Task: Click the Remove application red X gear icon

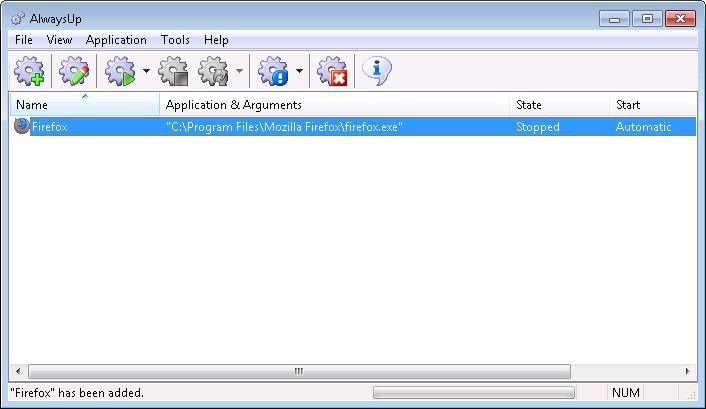Action: (332, 71)
